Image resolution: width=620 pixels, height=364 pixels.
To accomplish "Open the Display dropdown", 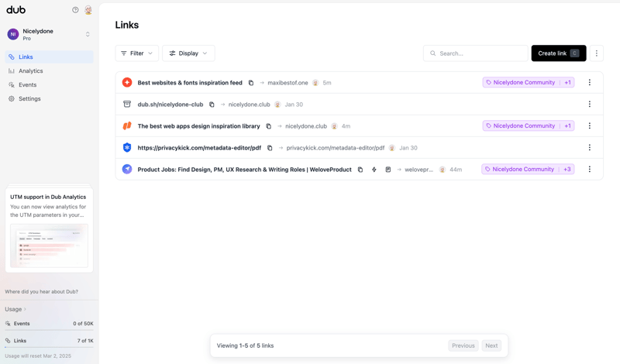I will 188,53.
